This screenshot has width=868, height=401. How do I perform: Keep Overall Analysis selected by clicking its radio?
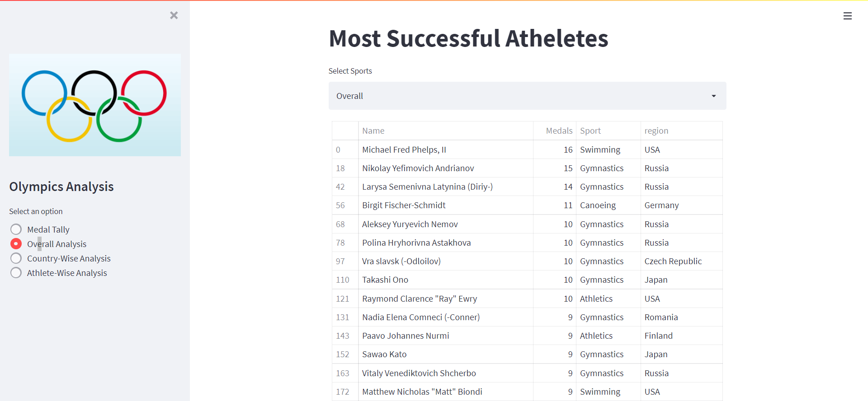16,243
